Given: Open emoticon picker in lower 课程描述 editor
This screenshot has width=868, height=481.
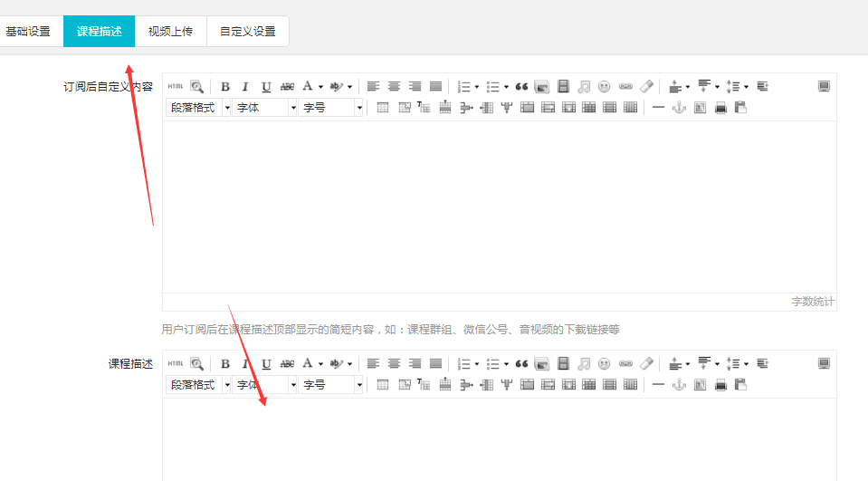Looking at the screenshot, I should pyautogui.click(x=605, y=363).
